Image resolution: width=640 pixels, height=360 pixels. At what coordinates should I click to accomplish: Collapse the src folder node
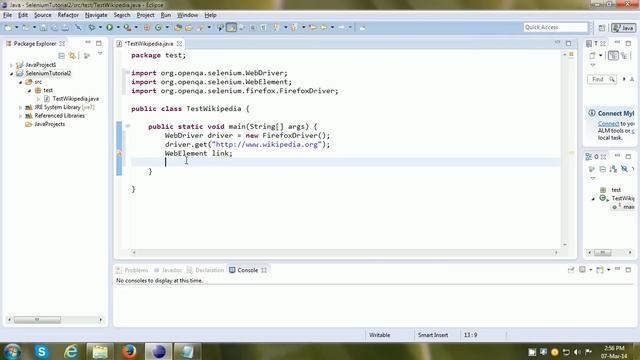20,82
